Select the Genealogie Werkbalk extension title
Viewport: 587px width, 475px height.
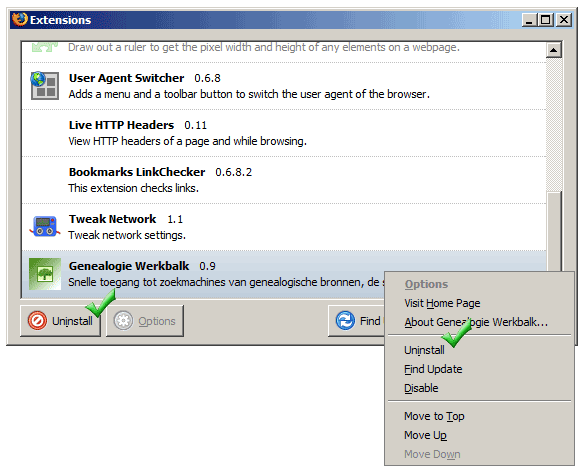129,266
